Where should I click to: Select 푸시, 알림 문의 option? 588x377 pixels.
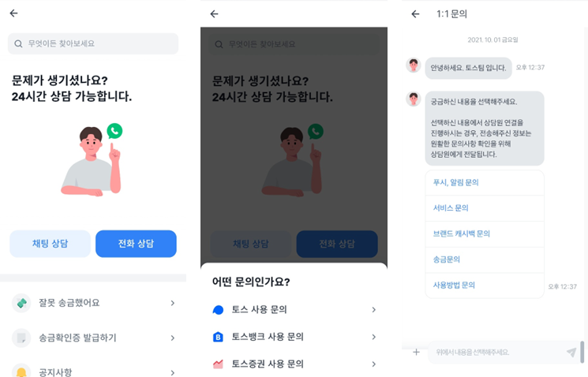pos(485,182)
